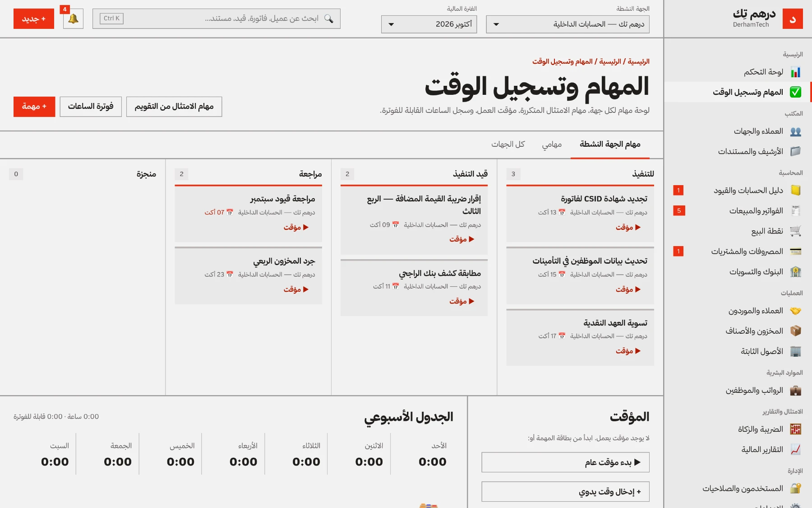812x508 pixels.
Task: Click the البنوك والتسويات bank icon
Action: point(795,272)
